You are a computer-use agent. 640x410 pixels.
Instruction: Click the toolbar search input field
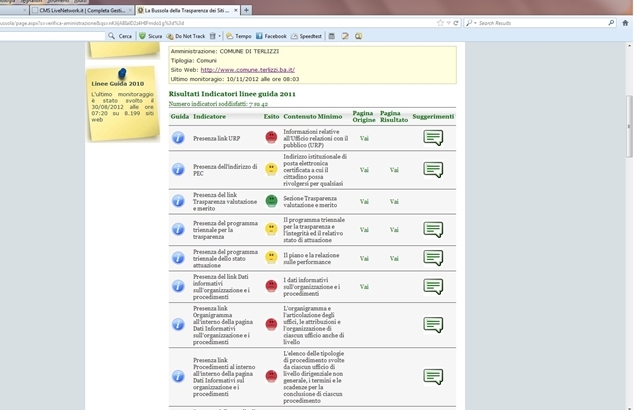[x=52, y=36]
